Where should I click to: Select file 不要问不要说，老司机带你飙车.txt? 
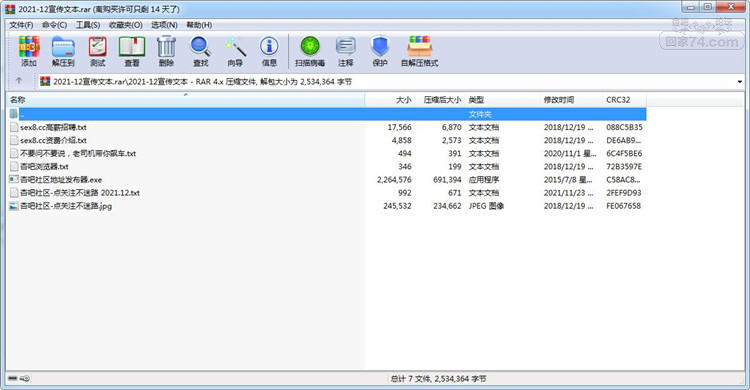coord(78,154)
